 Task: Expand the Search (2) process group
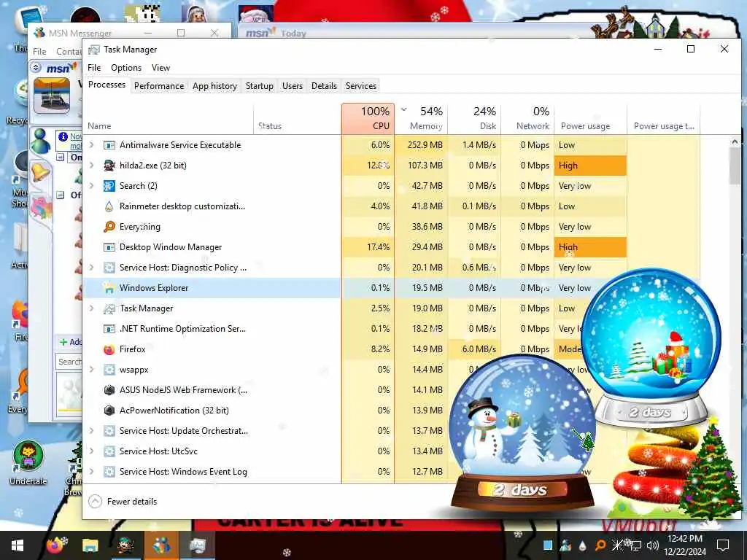[91, 186]
